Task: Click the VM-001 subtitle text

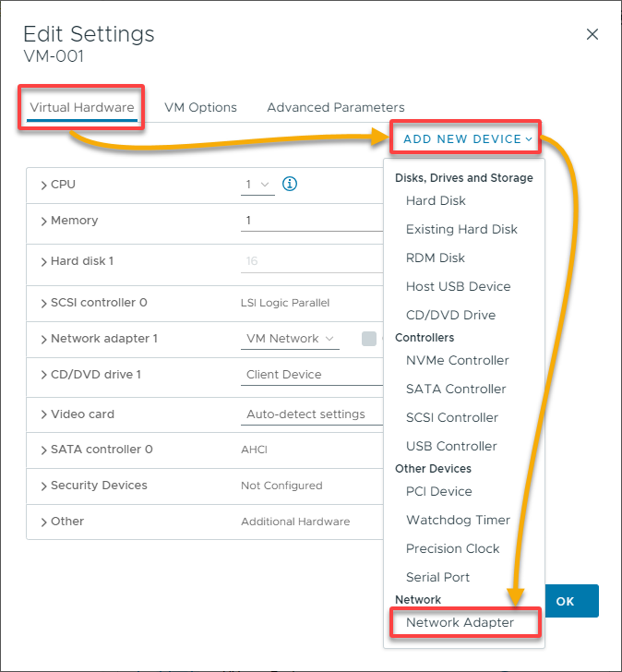Action: (x=54, y=56)
